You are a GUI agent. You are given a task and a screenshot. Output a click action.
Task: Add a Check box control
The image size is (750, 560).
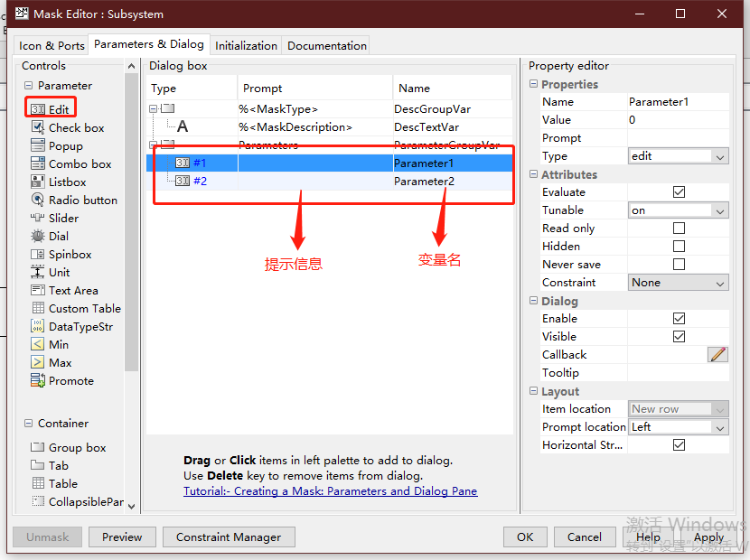(68, 127)
